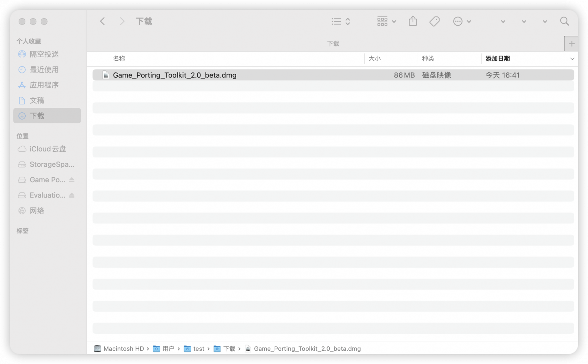The height and width of the screenshot is (364, 588).
Task: Click the 标签 sidebar section header
Action: coord(23,231)
